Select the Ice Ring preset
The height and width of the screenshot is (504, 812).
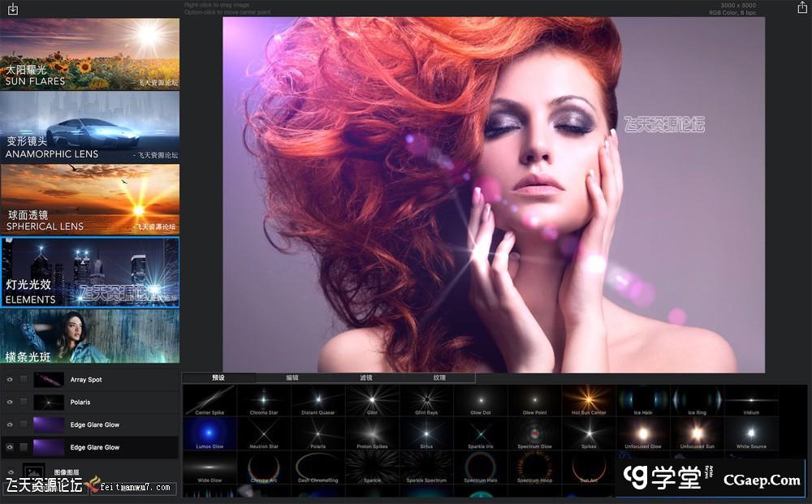point(697,401)
